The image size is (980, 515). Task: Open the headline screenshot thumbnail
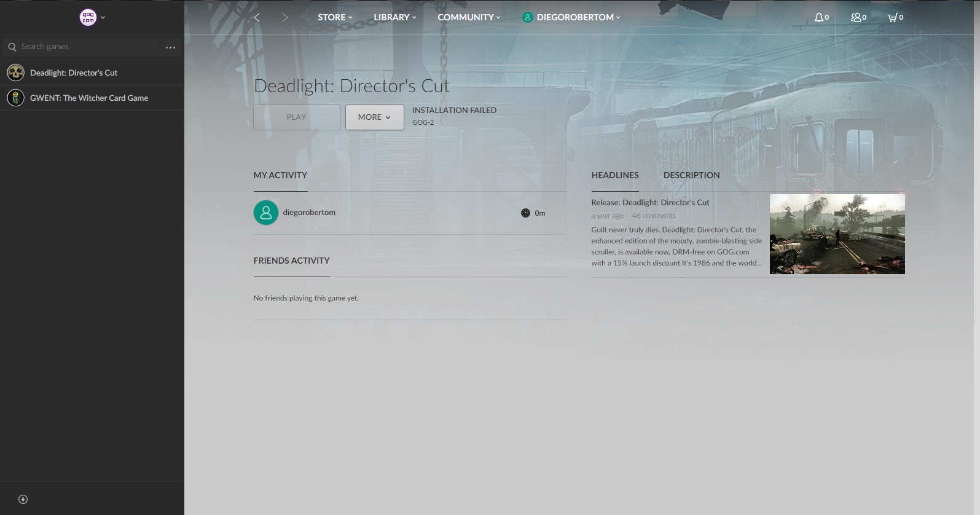(x=837, y=234)
